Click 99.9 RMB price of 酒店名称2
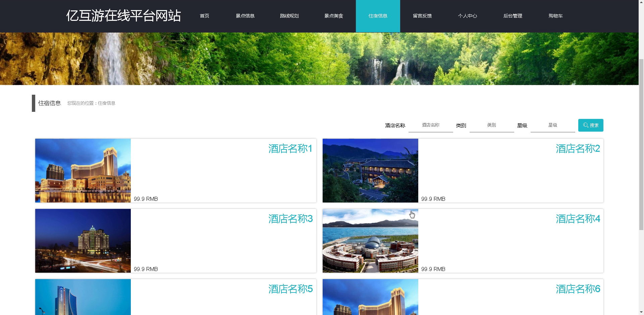 [433, 199]
